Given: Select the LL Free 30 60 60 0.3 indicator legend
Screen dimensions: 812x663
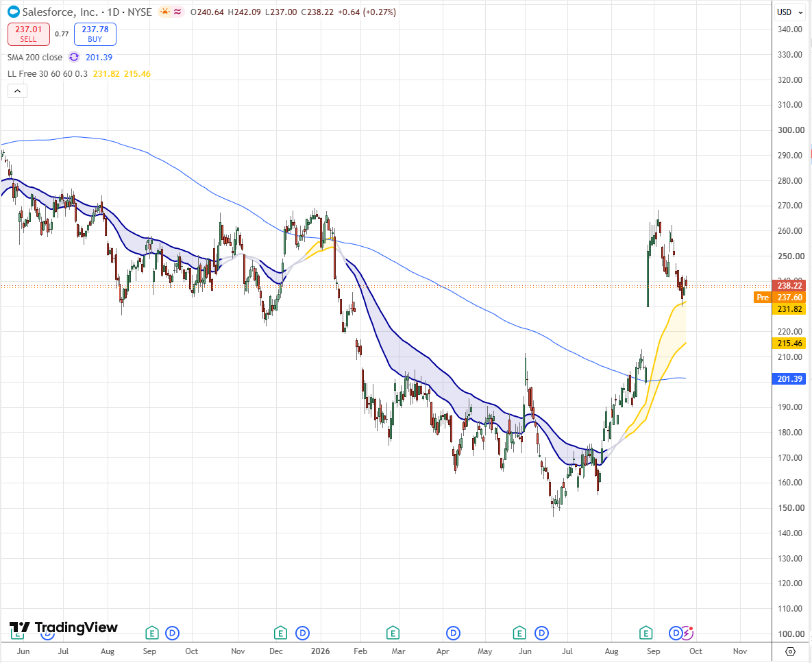Looking at the screenshot, I should 48,74.
